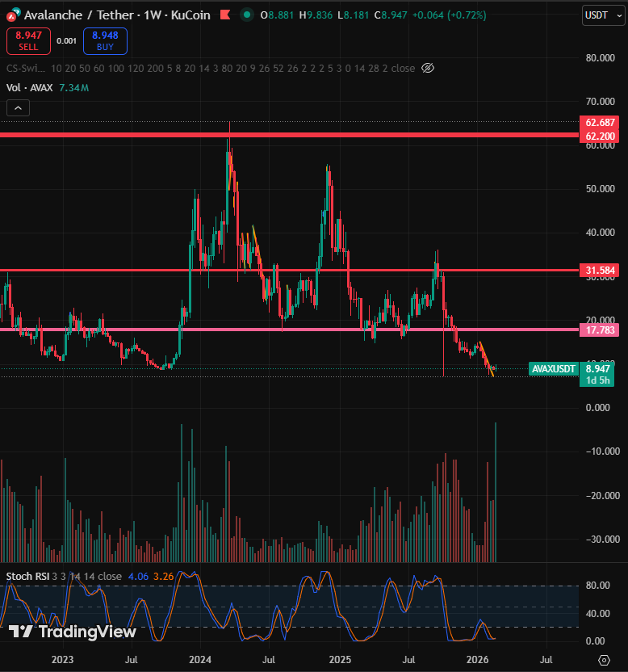Click the TradingView logo

click(x=72, y=632)
